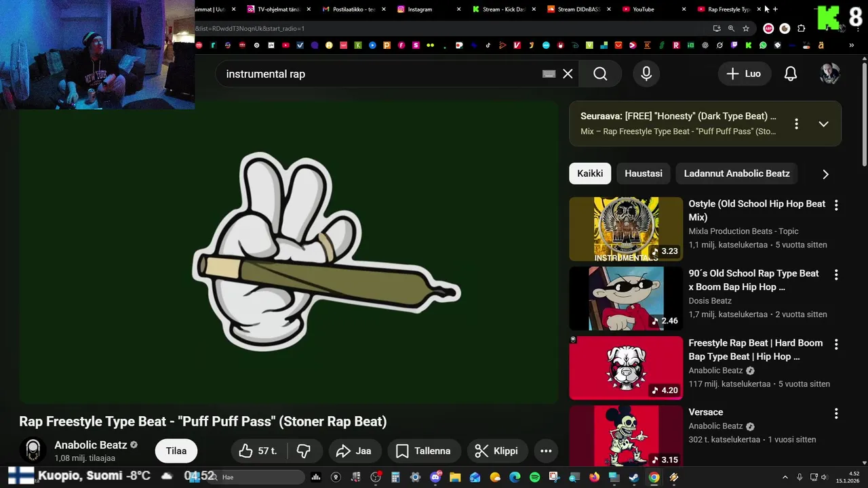Open the Versace video title
The height and width of the screenshot is (488, 868).
(706, 412)
